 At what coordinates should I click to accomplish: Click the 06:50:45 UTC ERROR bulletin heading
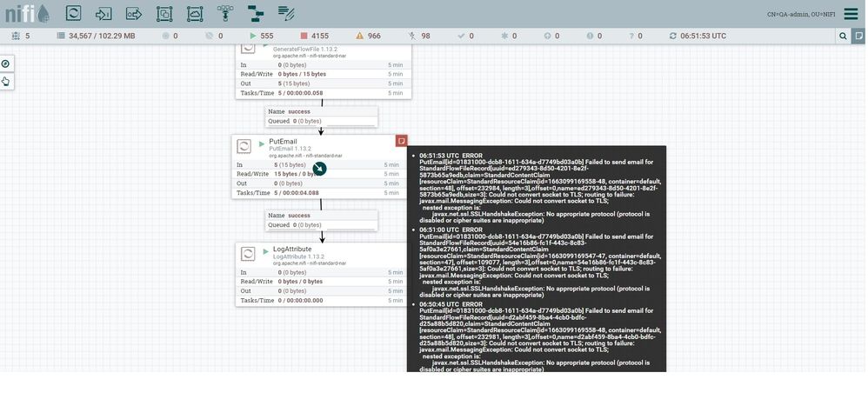pyautogui.click(x=451, y=305)
